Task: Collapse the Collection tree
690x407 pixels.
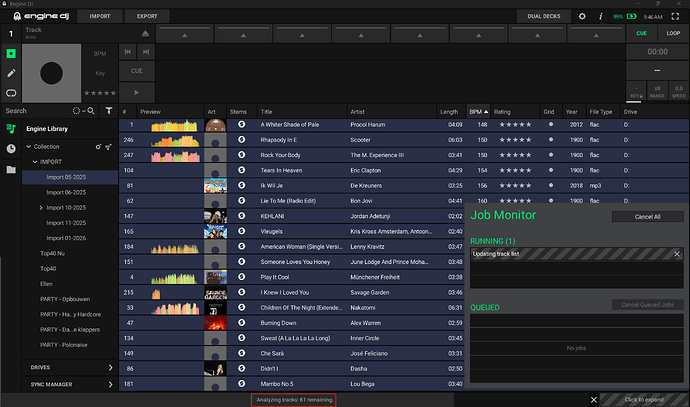Action: (29, 147)
